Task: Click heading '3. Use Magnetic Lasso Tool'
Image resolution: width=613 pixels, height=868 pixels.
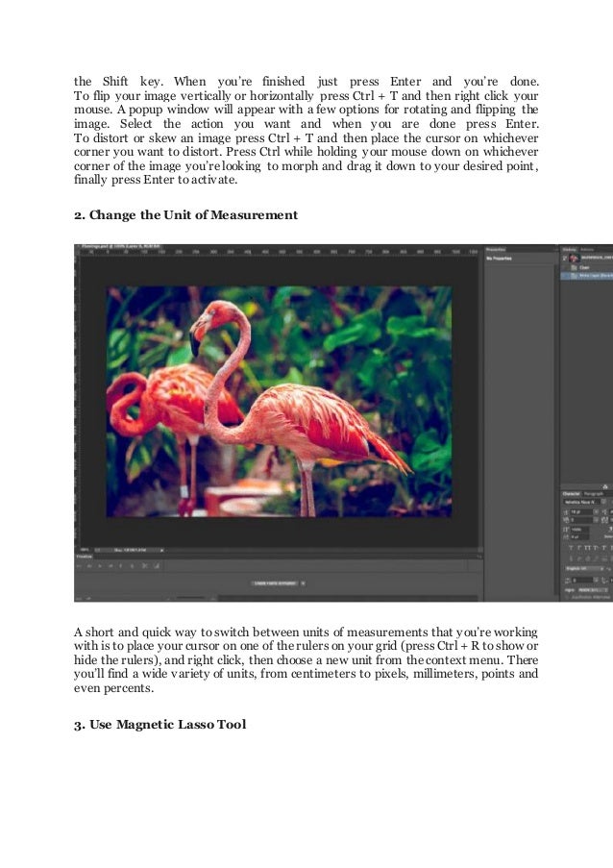Action: pos(159,724)
